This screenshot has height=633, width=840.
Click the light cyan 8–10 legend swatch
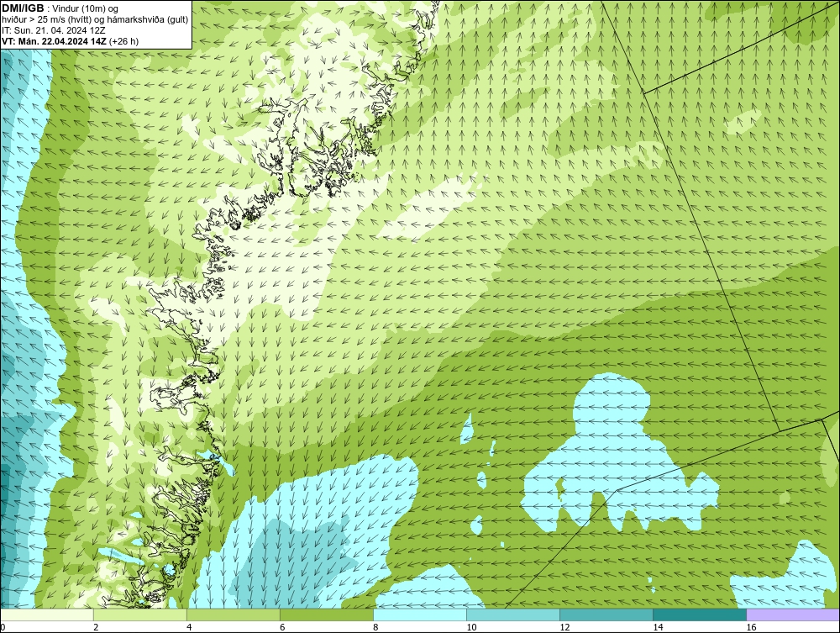click(x=420, y=615)
